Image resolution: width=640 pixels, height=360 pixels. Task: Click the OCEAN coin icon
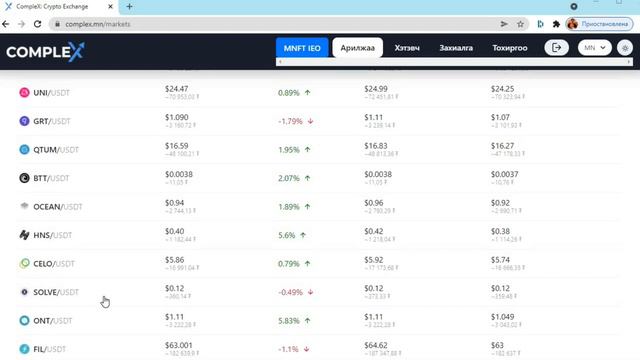click(24, 206)
